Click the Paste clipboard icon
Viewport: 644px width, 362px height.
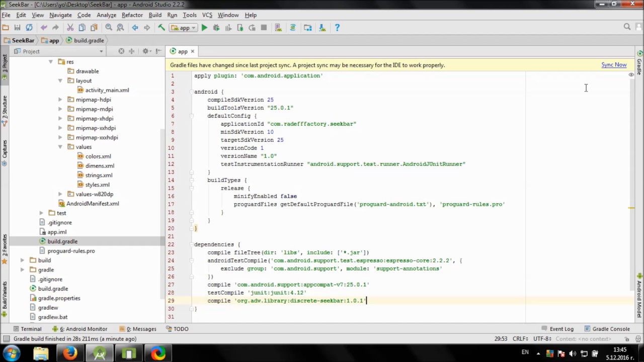(x=94, y=28)
